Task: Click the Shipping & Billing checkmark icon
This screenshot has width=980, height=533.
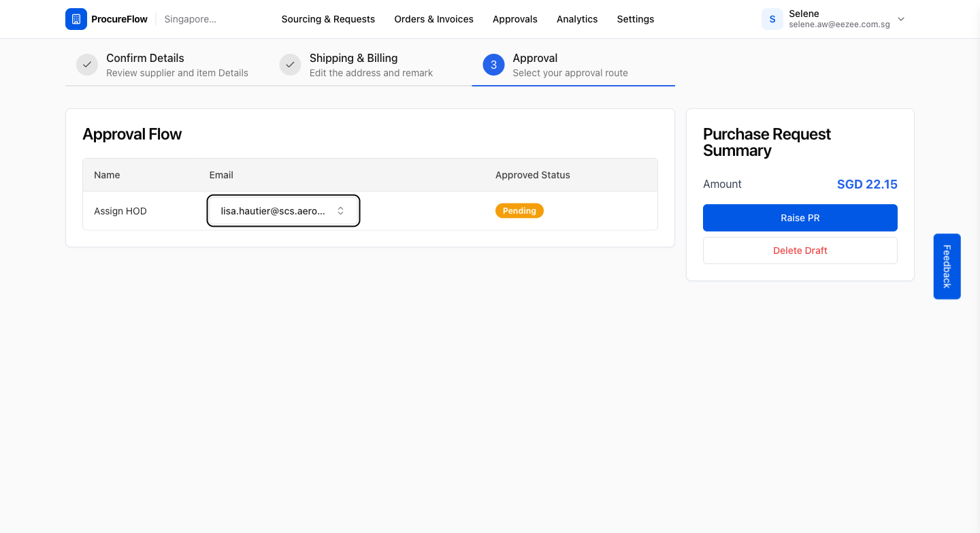Action: click(x=290, y=65)
